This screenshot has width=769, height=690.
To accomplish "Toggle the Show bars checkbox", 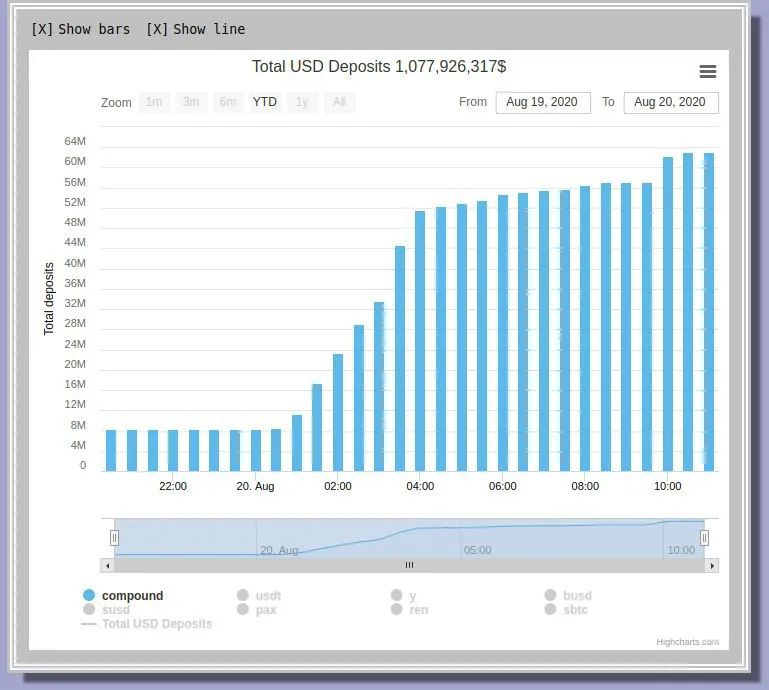I will click(81, 29).
